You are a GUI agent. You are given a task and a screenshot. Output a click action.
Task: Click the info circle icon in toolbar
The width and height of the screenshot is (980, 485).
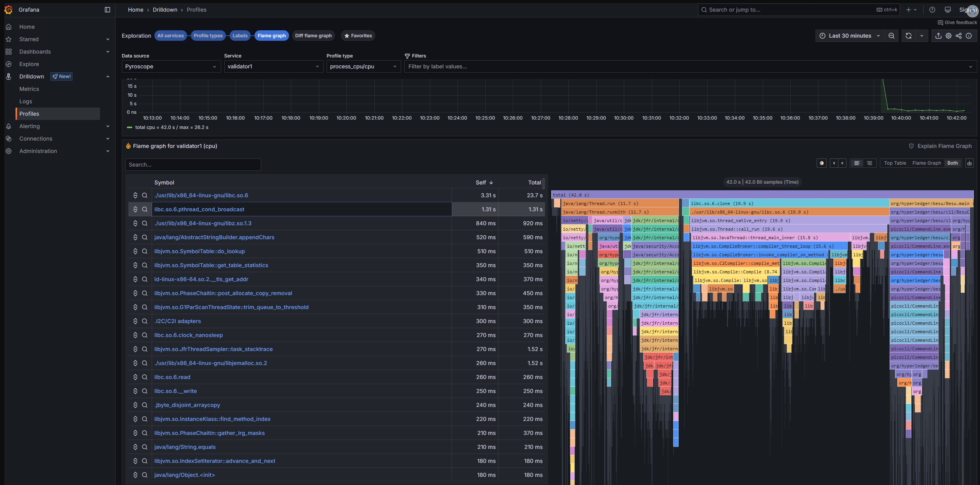(969, 36)
